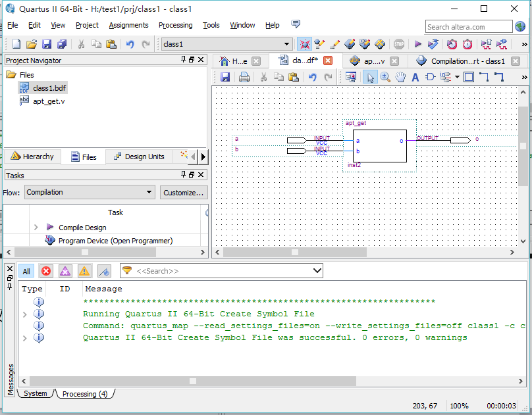The width and height of the screenshot is (532, 415).
Task: Switch to the Hierarchy tab
Action: (32, 157)
